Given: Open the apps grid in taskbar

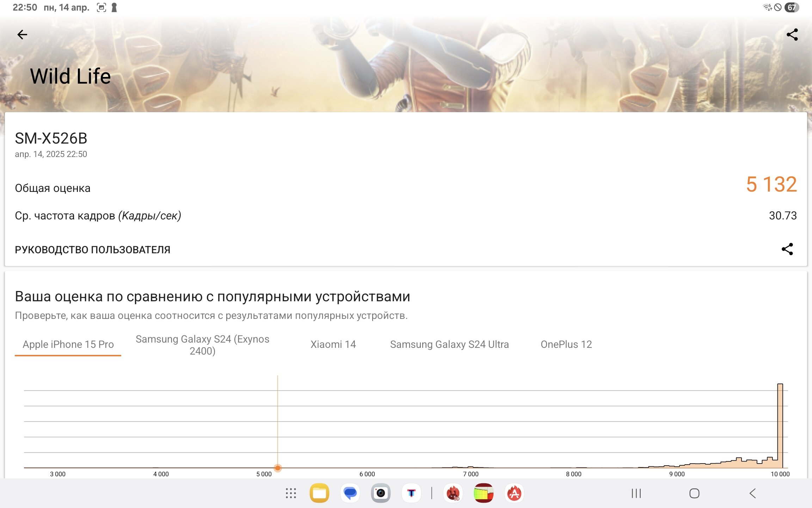Looking at the screenshot, I should pos(291,493).
